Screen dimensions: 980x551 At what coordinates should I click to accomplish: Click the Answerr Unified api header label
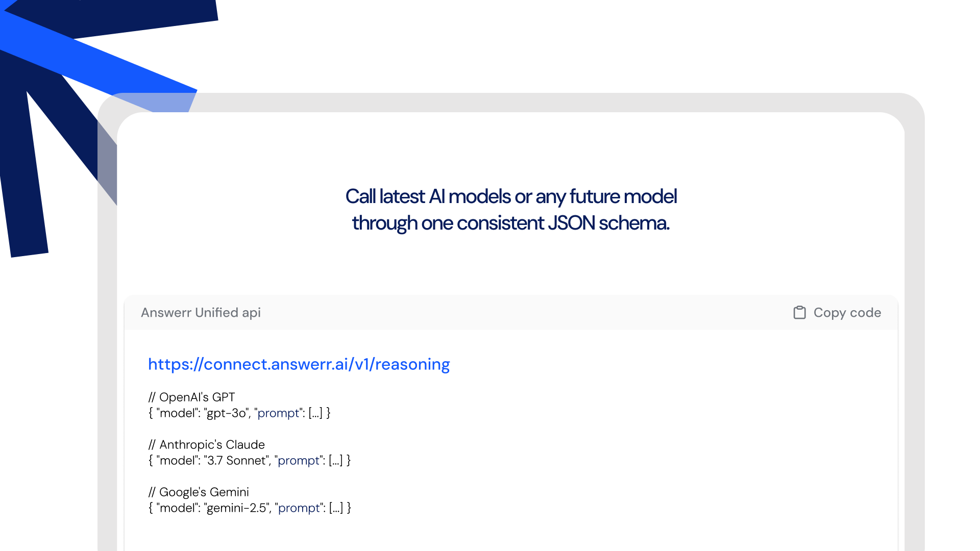[x=201, y=312]
